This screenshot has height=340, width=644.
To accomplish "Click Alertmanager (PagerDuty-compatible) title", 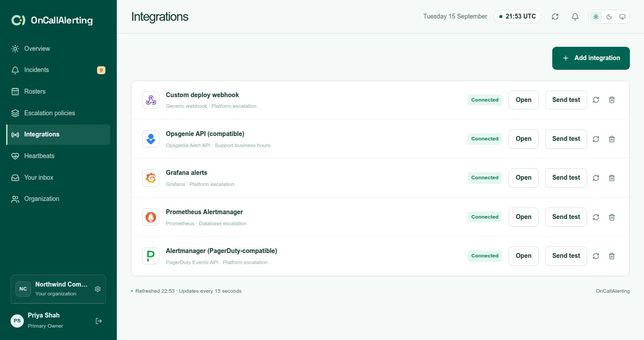I will tap(221, 251).
